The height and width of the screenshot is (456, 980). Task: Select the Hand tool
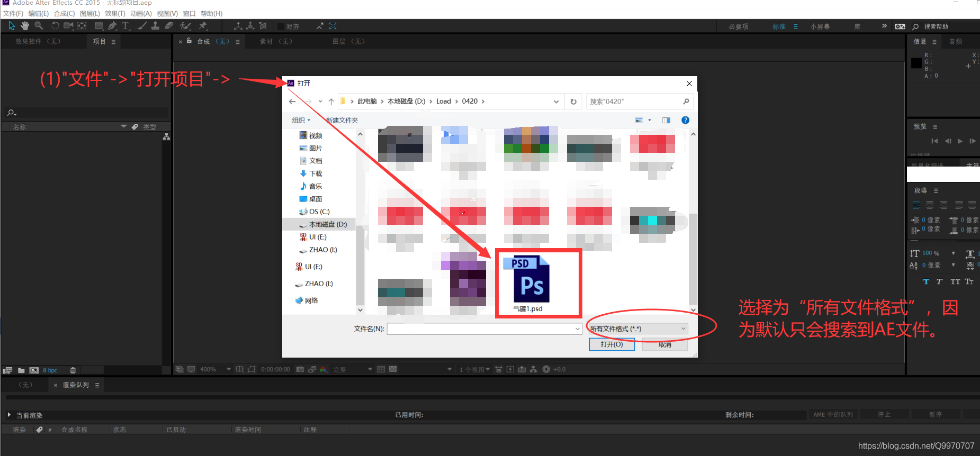point(25,26)
